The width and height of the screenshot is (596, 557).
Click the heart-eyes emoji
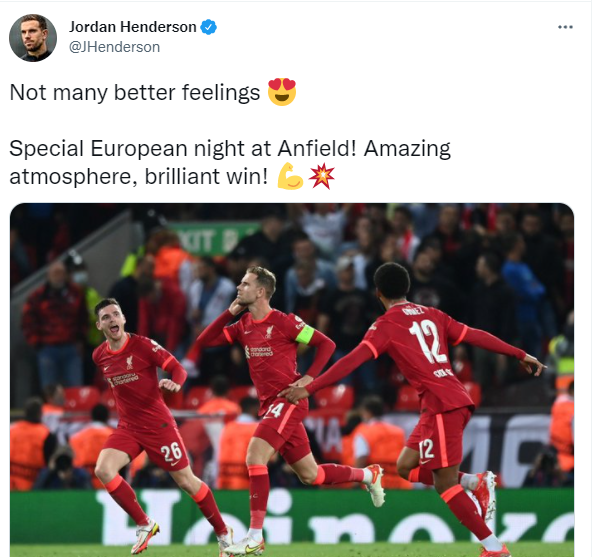[282, 92]
